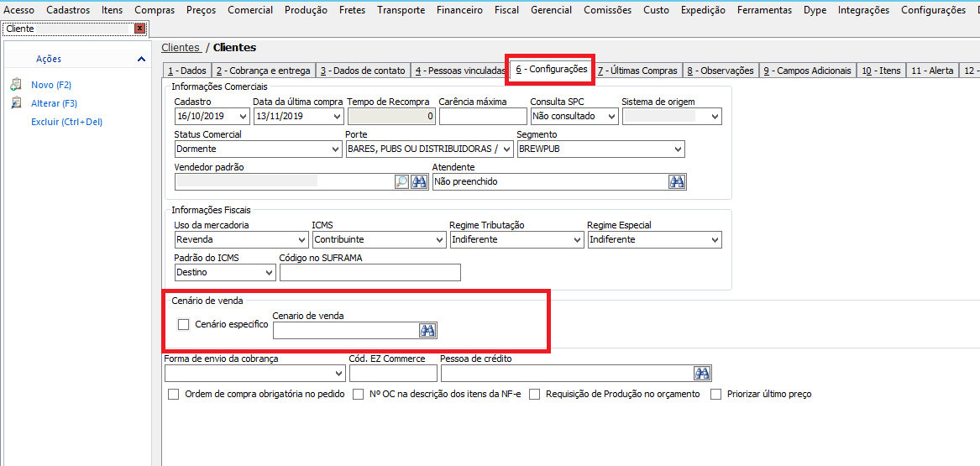Open the 11 - Alerta tab
This screenshot has height=466, width=980.
click(x=932, y=71)
